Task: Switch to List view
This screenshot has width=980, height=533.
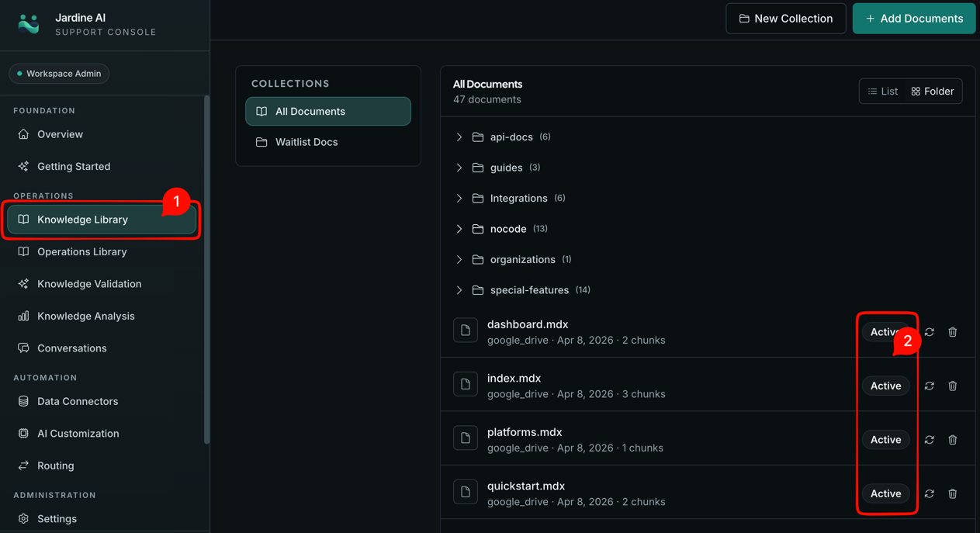Action: point(883,92)
